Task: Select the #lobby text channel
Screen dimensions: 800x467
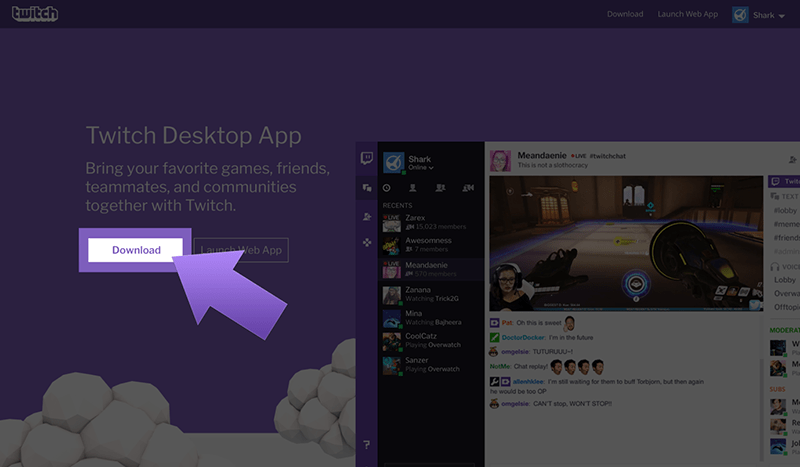Action: (x=785, y=210)
